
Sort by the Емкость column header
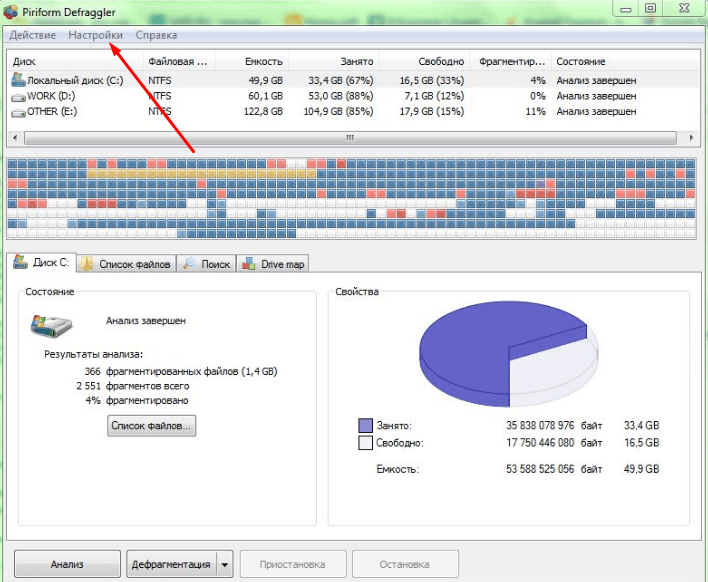coord(252,61)
